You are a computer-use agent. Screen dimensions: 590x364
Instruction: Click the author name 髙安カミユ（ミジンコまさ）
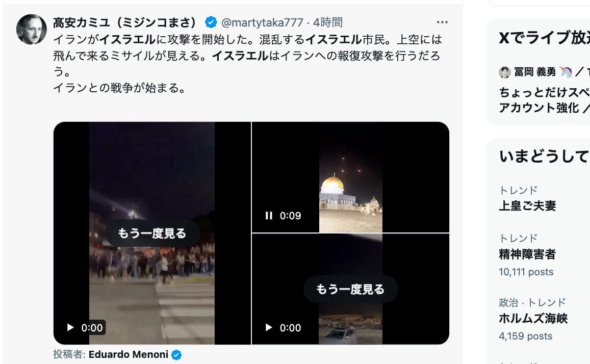124,22
